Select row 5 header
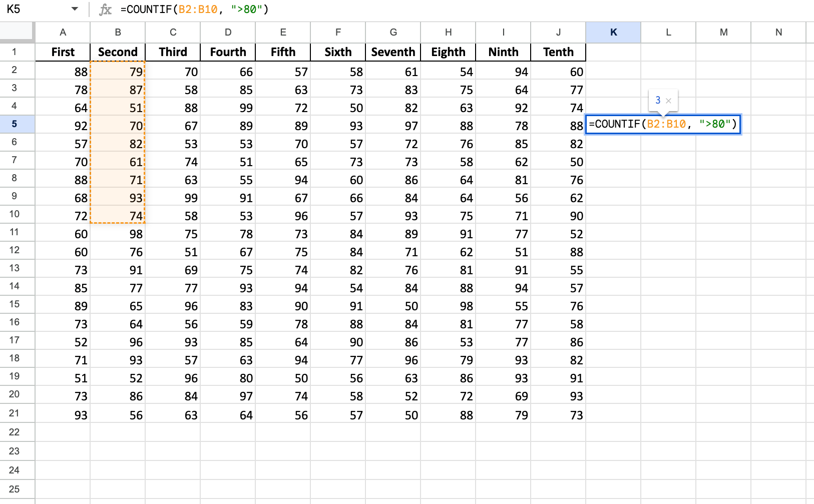814x504 pixels. coord(17,124)
